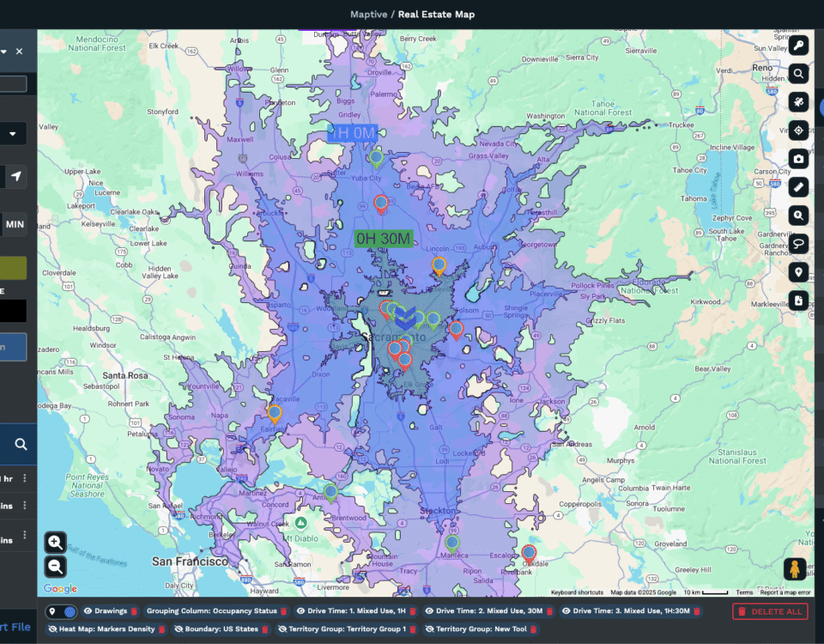The height and width of the screenshot is (644, 824).
Task: Show the Heat Map: Markers Density layer
Action: click(52, 629)
